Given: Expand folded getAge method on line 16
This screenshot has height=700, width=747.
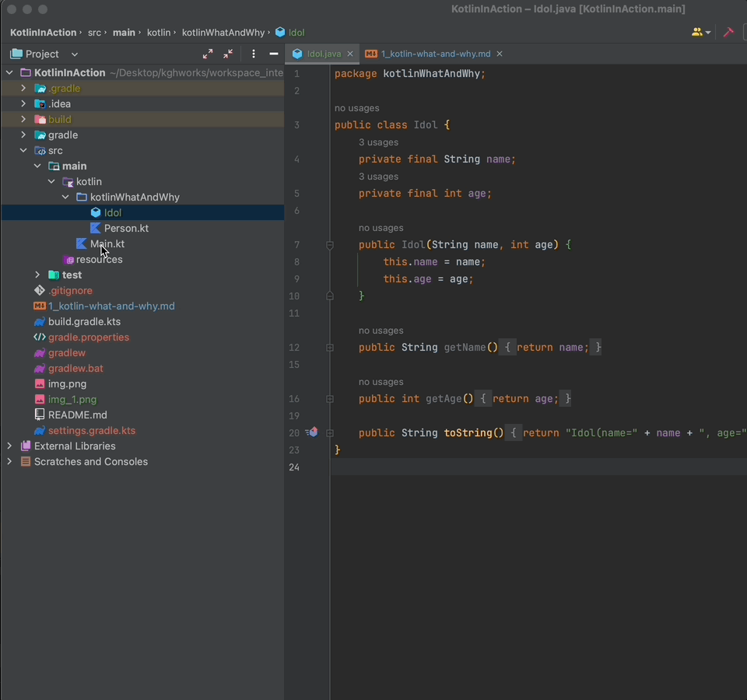Looking at the screenshot, I should (x=330, y=399).
